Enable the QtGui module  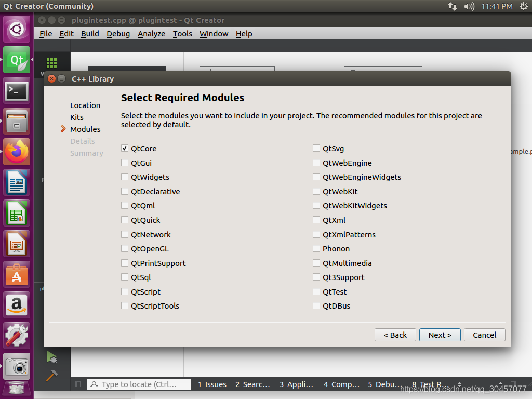[x=125, y=163]
